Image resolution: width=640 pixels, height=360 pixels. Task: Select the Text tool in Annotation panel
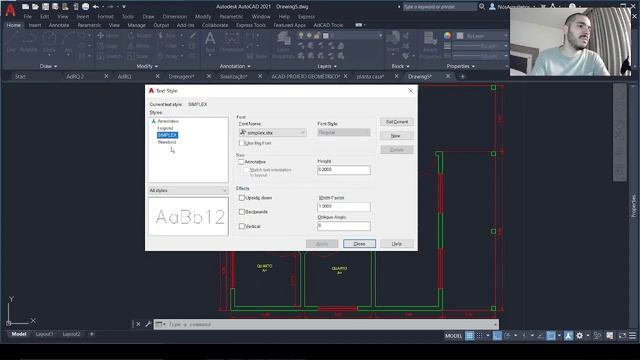tap(210, 42)
